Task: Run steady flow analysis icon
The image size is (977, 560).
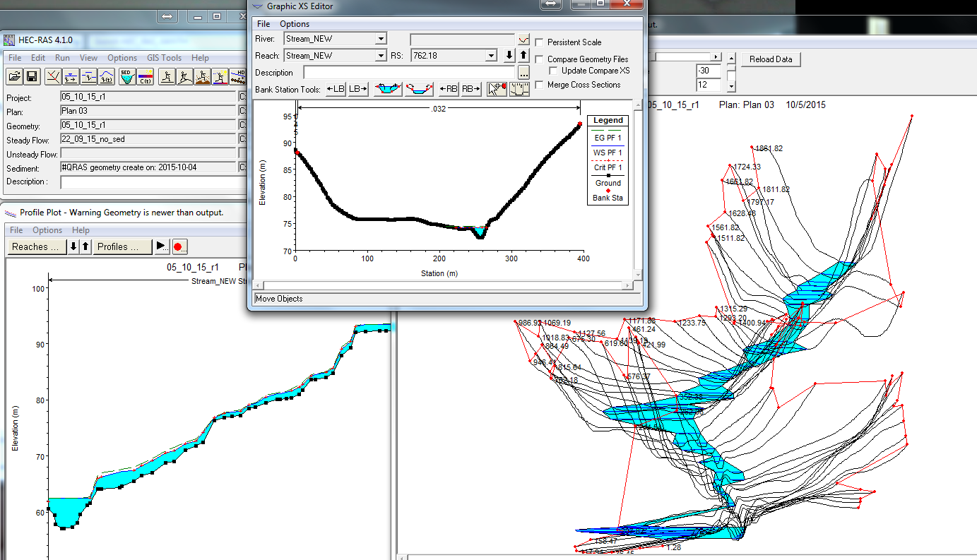Action: point(167,76)
